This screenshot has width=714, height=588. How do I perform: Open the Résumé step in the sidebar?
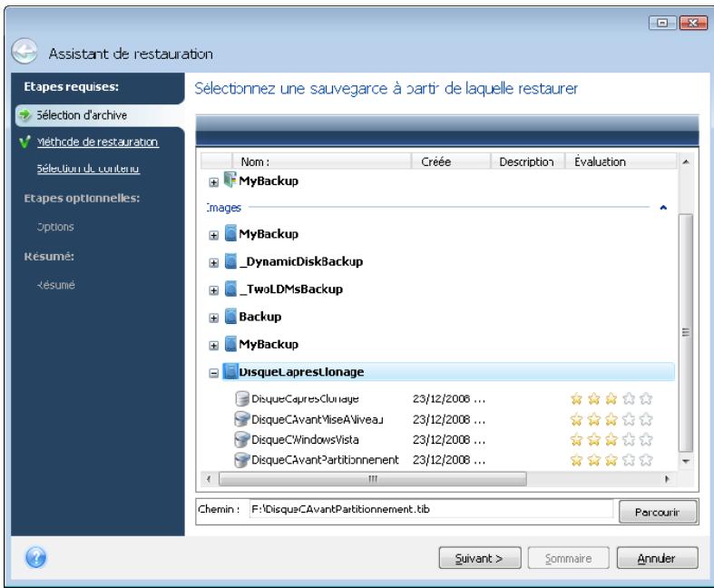pos(55,285)
